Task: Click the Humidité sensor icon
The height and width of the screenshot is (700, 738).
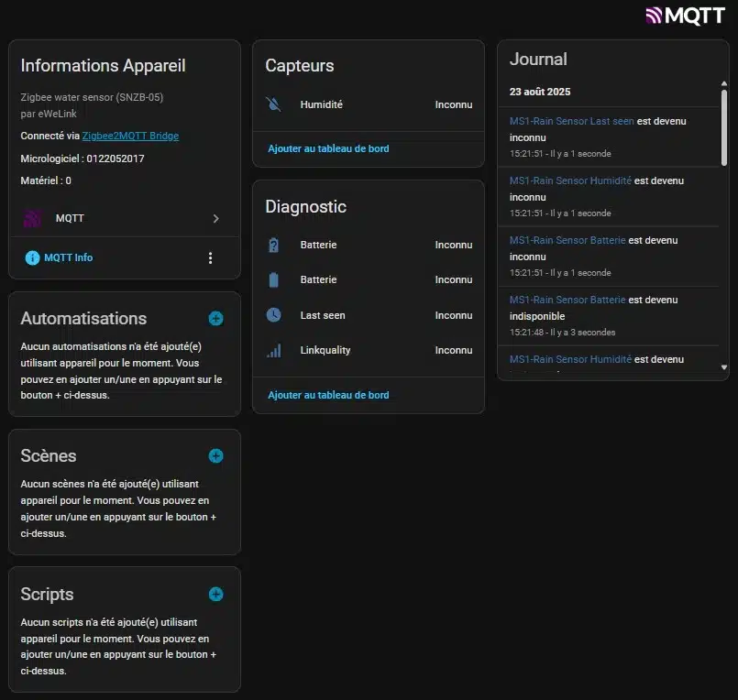Action: pyautogui.click(x=273, y=104)
